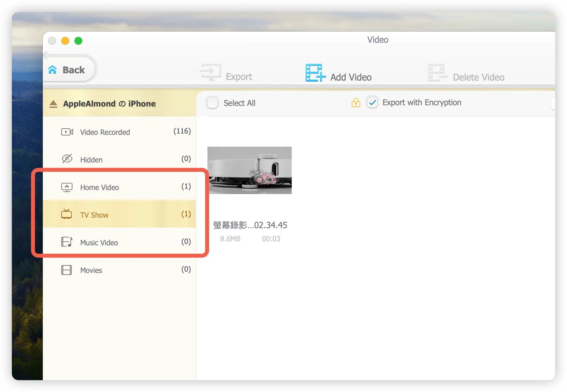Click the gray close window button
The image size is (567, 392).
52,41
